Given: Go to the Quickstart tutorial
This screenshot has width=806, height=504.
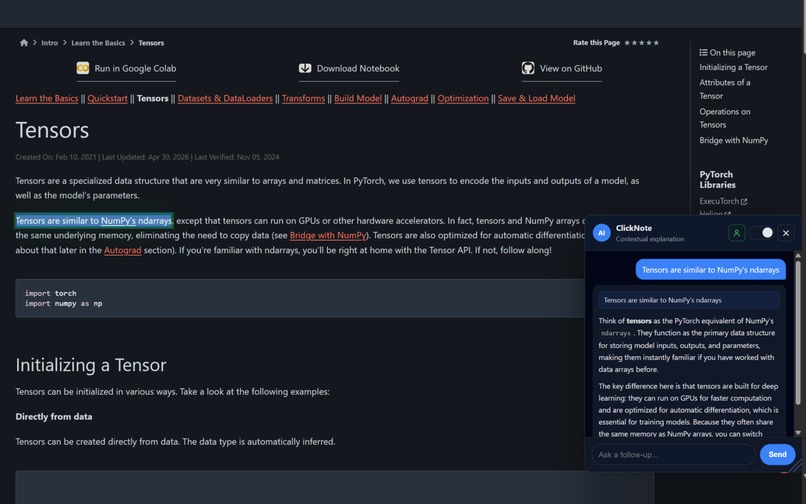Looking at the screenshot, I should point(107,98).
